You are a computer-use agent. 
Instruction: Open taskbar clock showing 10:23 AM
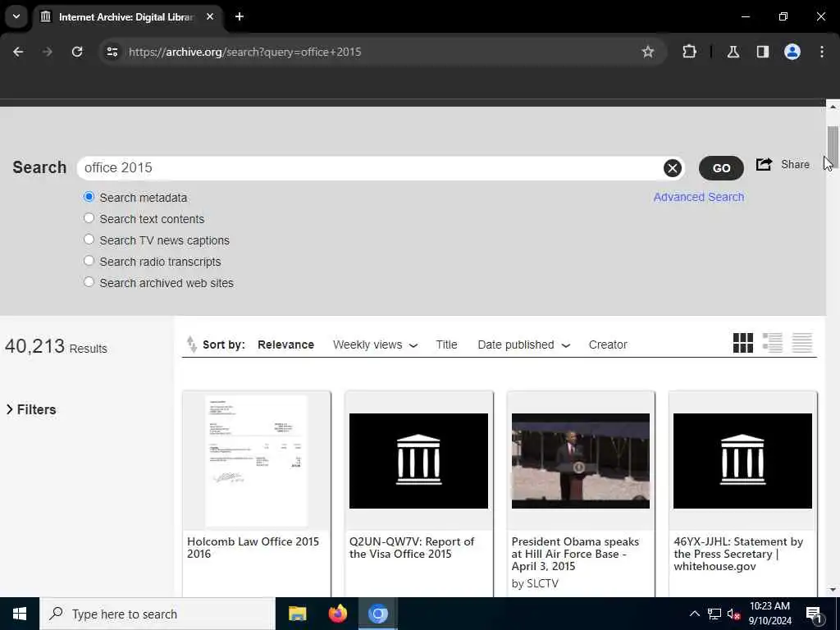[x=769, y=614]
